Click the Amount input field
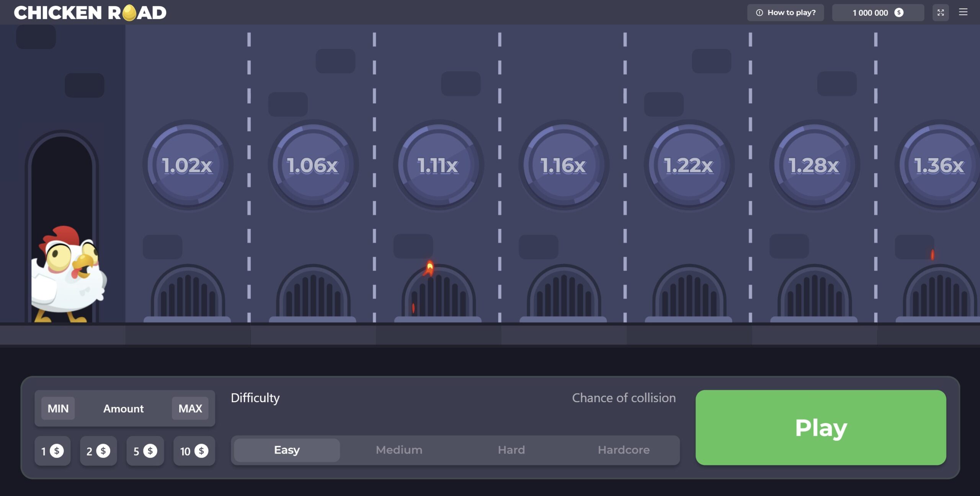Image resolution: width=980 pixels, height=496 pixels. coord(123,408)
